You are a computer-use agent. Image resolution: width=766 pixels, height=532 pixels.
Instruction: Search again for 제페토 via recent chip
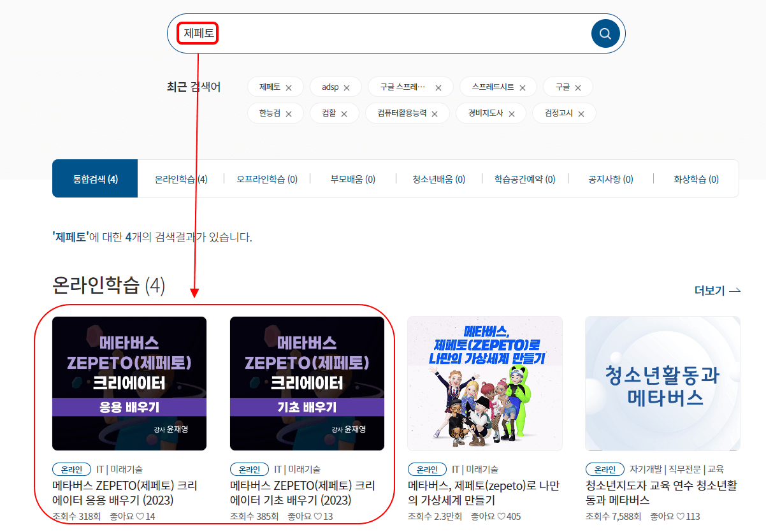pyautogui.click(x=270, y=87)
